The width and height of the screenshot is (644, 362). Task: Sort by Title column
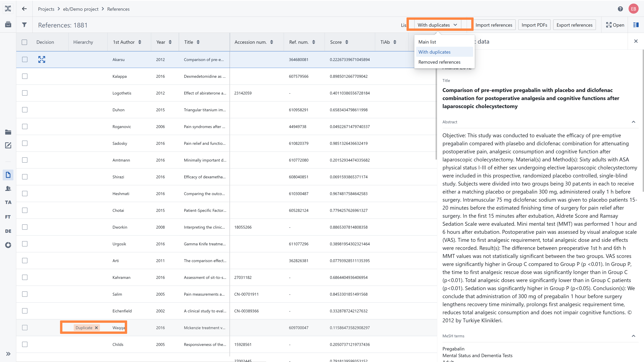click(198, 42)
